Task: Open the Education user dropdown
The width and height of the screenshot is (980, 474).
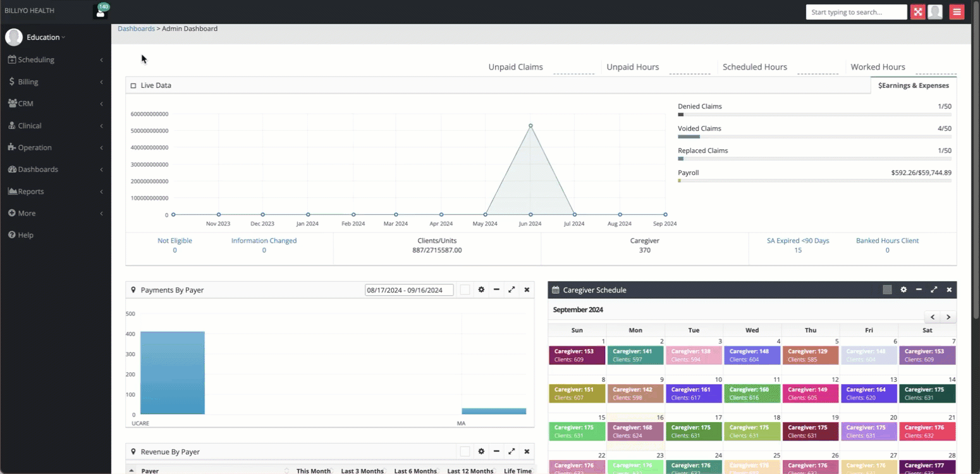Action: [46, 37]
